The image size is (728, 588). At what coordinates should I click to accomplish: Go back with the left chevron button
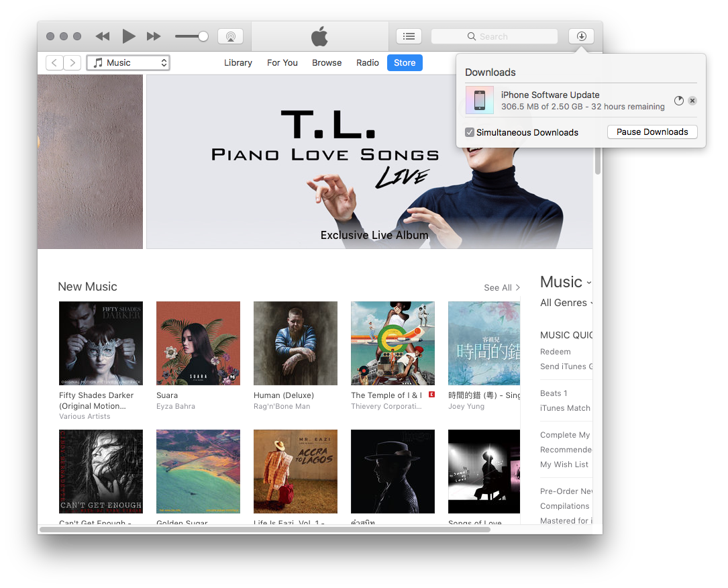(54, 62)
